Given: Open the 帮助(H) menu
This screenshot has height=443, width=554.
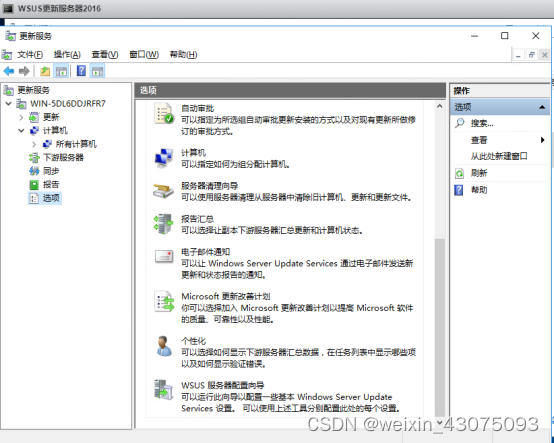Looking at the screenshot, I should [183, 54].
